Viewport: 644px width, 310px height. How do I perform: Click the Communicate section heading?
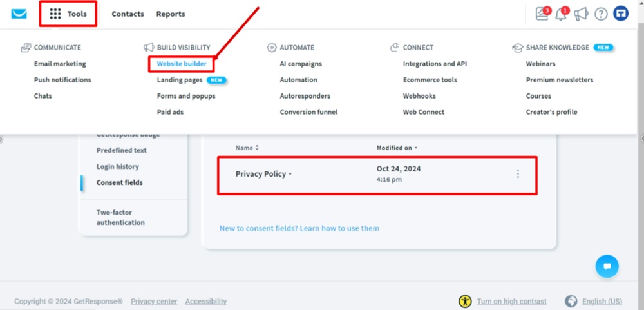click(51, 48)
